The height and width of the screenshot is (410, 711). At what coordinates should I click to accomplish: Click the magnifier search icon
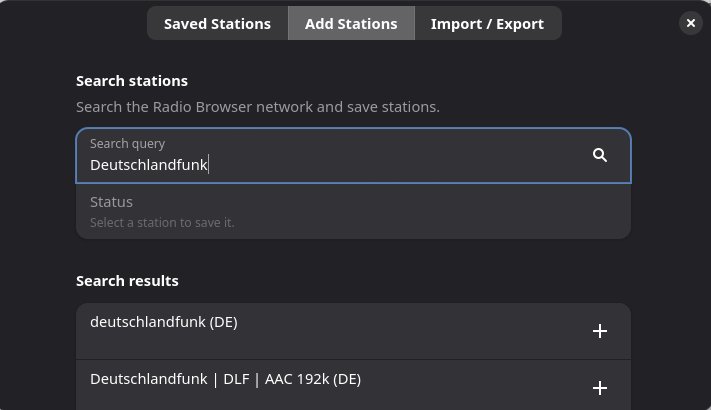[x=600, y=155]
